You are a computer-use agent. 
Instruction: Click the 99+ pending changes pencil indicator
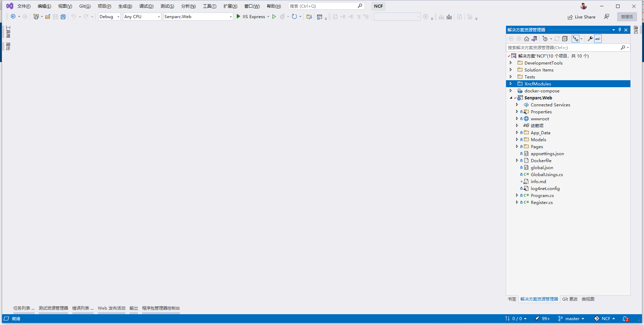[x=542, y=318]
